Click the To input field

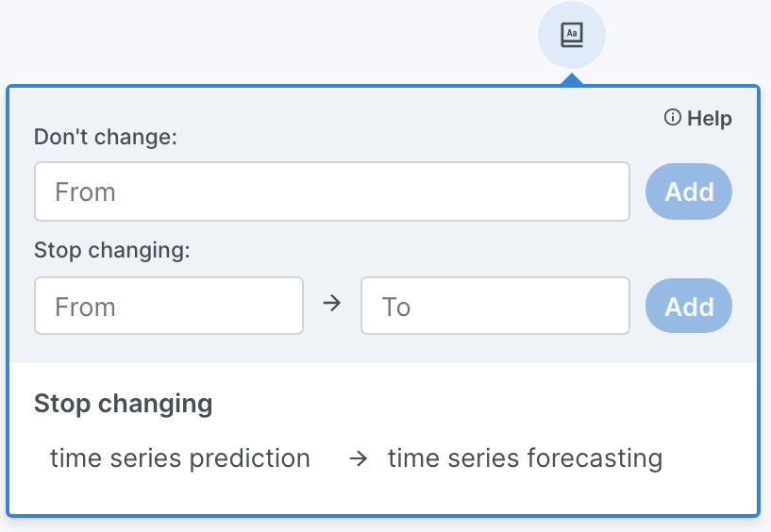tap(494, 306)
